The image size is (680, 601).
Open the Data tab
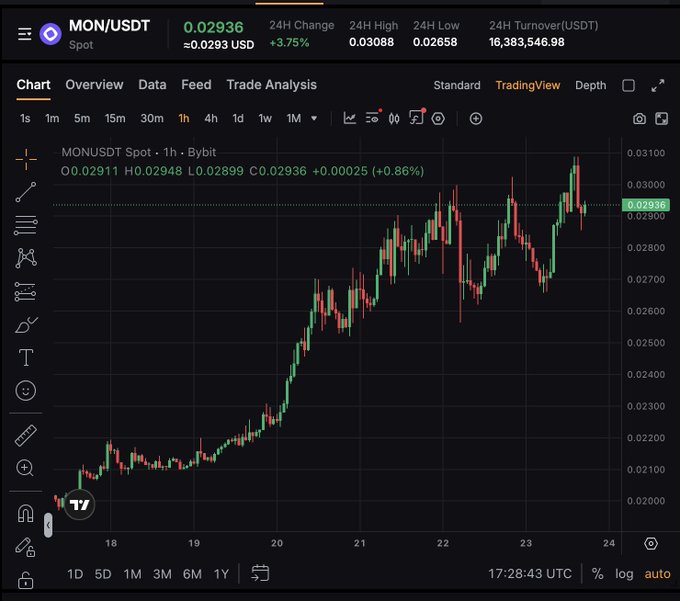click(152, 85)
